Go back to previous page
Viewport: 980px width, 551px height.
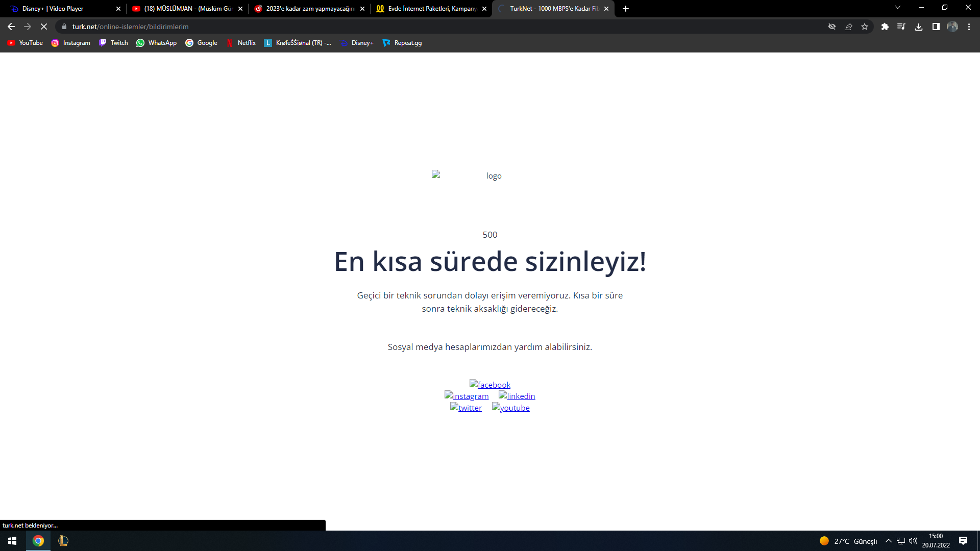(x=11, y=27)
